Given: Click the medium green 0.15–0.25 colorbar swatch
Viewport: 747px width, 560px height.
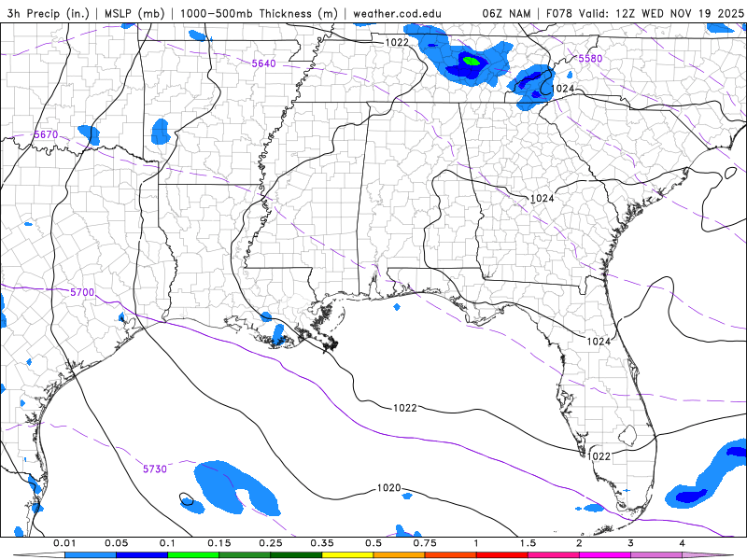Looking at the screenshot, I should click(245, 555).
